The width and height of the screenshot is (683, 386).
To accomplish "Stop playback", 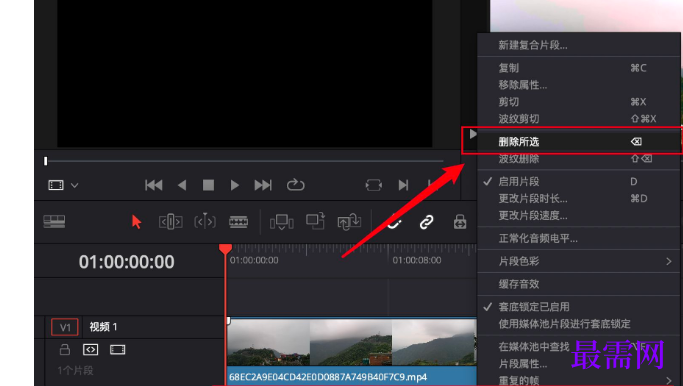I will click(x=208, y=185).
